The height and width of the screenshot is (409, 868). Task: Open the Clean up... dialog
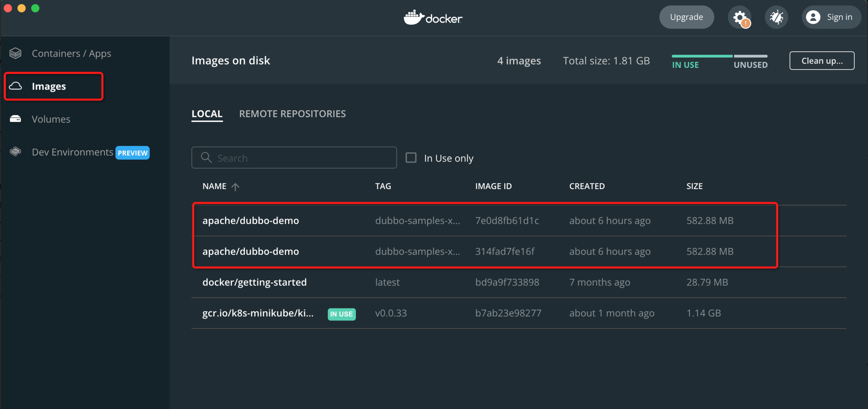pos(822,61)
